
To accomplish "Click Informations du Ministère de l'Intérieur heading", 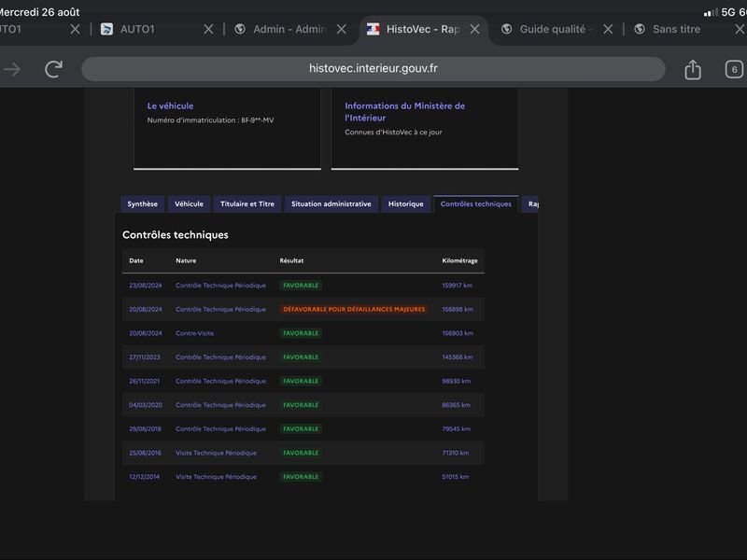I will click(405, 112).
